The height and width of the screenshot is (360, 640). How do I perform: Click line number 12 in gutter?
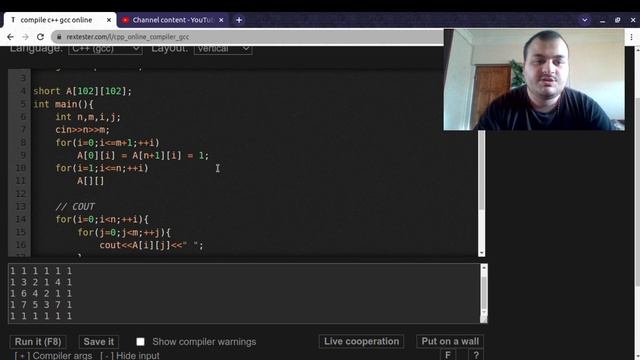[20, 193]
